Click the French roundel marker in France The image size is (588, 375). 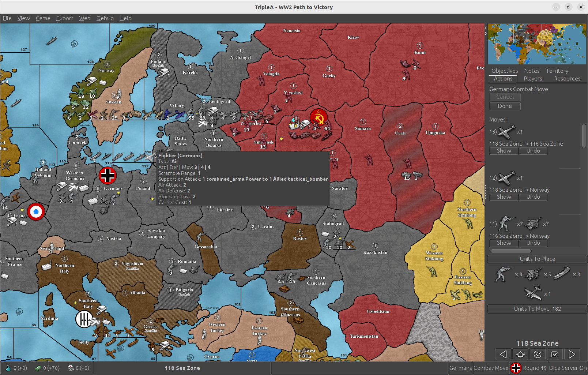click(36, 211)
